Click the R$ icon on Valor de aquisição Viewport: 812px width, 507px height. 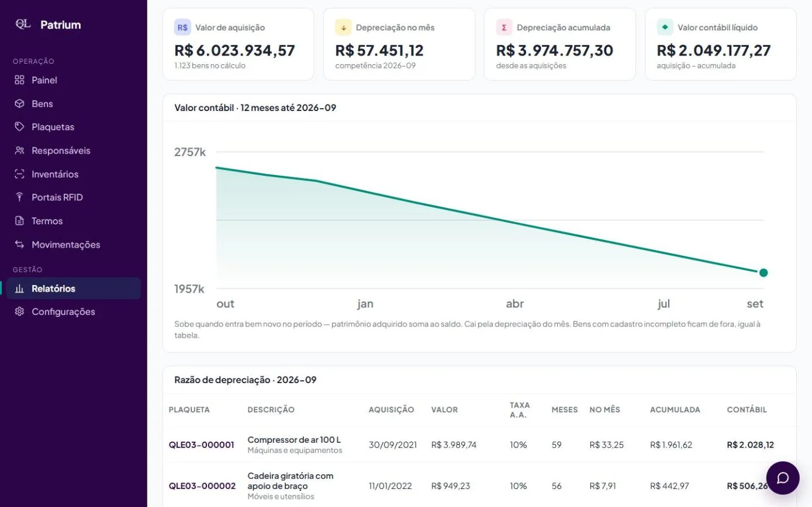[x=182, y=27]
